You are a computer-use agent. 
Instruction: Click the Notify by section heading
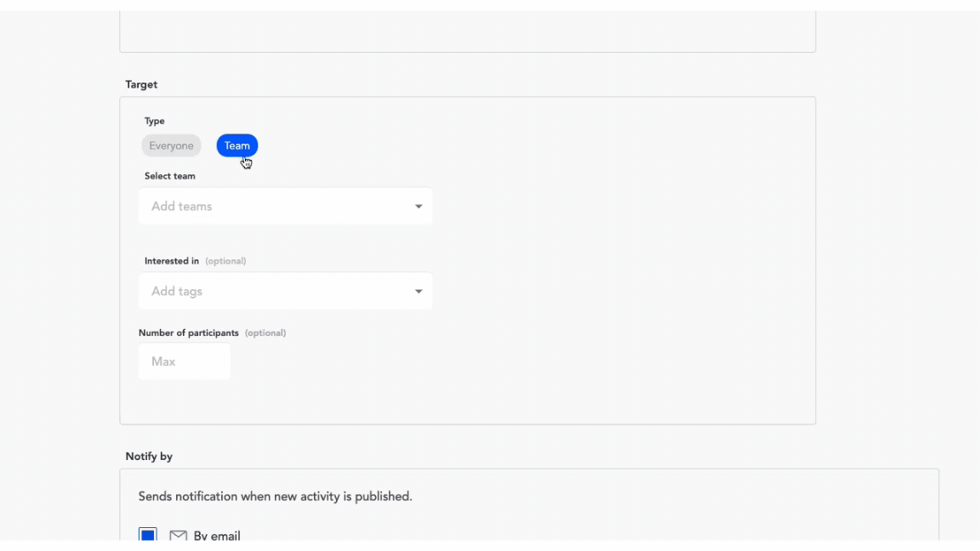coord(149,457)
